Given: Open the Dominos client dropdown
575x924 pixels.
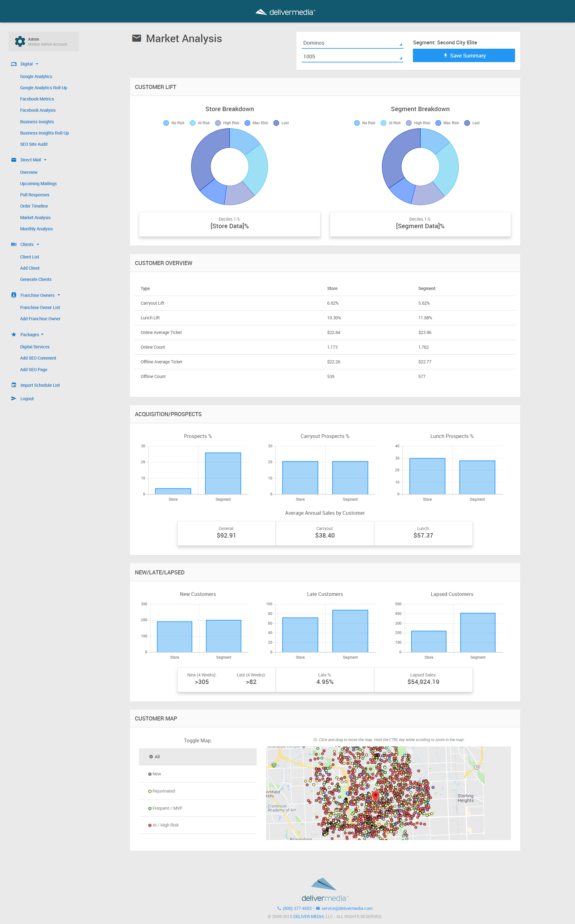Looking at the screenshot, I should 352,43.
